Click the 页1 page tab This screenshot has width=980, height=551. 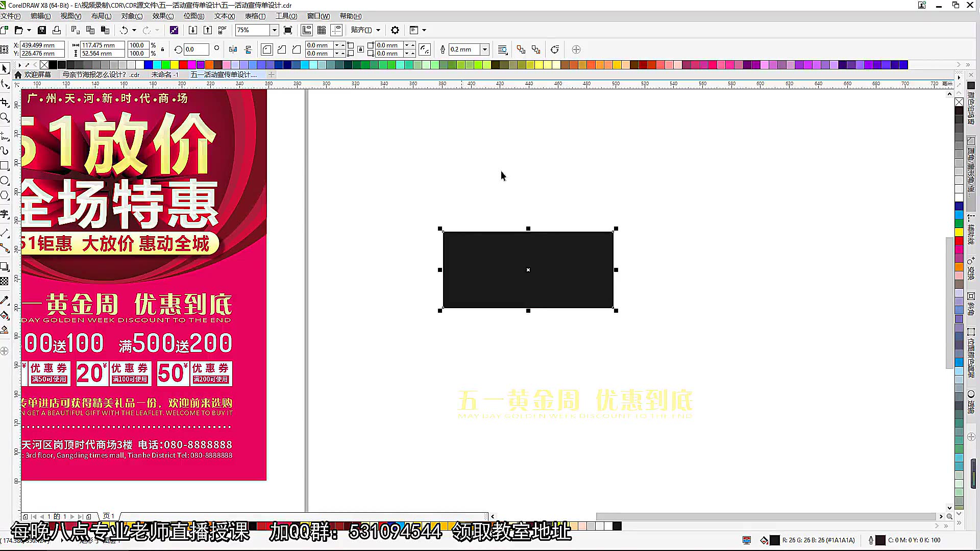(x=109, y=516)
